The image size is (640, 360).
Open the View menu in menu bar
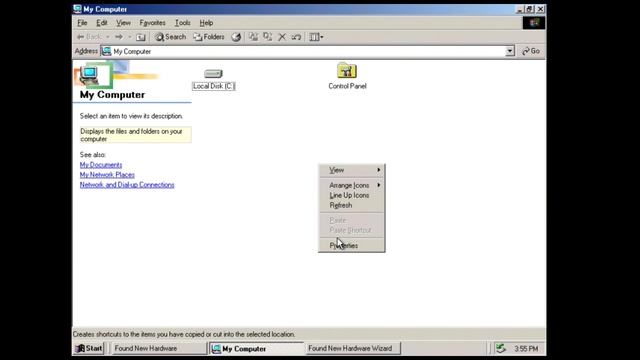click(x=123, y=23)
